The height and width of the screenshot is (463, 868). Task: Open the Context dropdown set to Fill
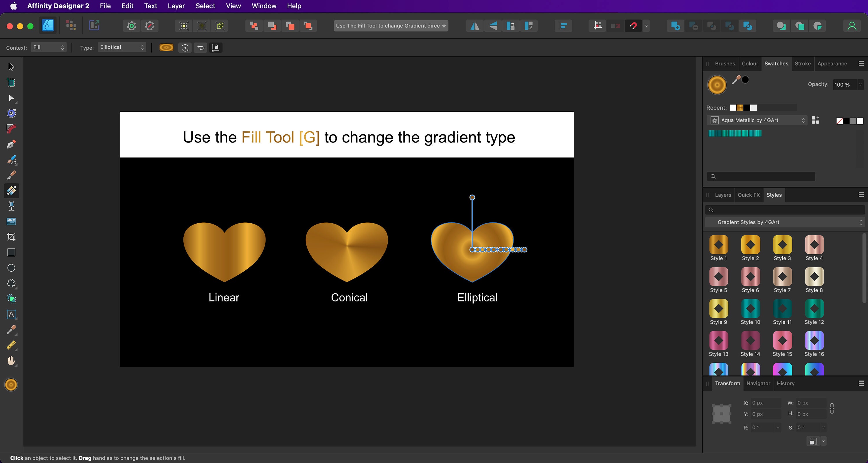48,47
